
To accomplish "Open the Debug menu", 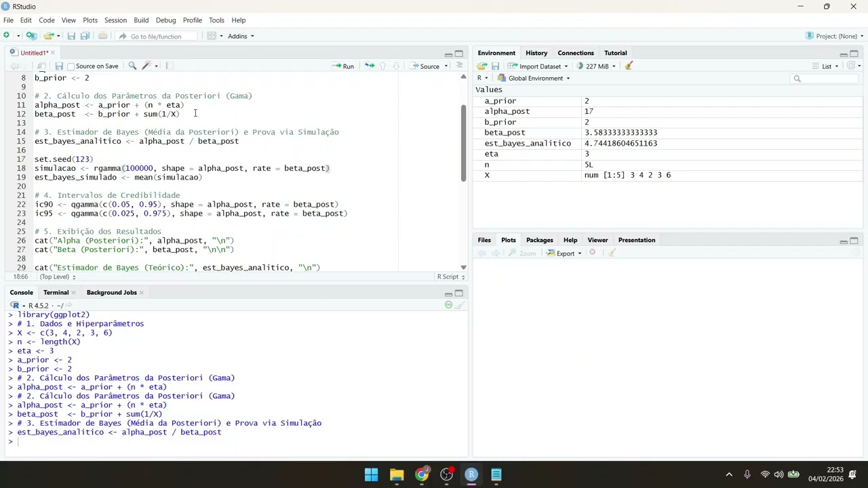I will tap(165, 20).
